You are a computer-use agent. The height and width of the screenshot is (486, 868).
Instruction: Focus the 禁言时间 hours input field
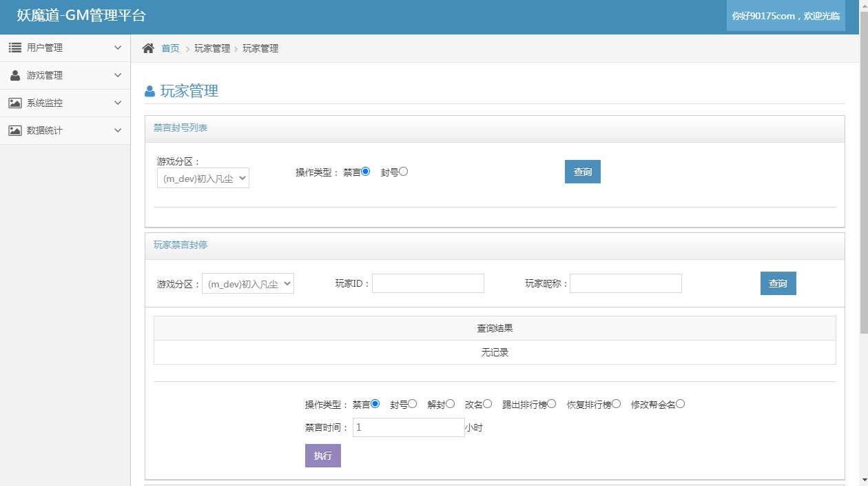(409, 427)
